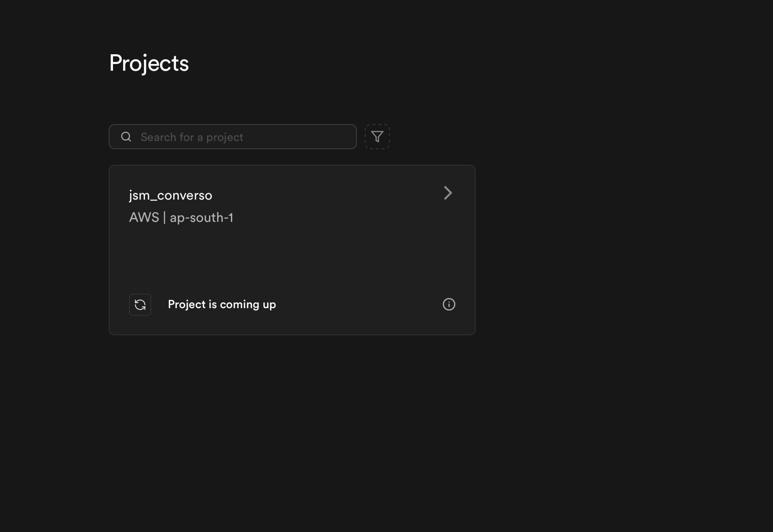This screenshot has height=532, width=773.
Task: Click the 'Project is coming up' status
Action: pyautogui.click(x=222, y=304)
